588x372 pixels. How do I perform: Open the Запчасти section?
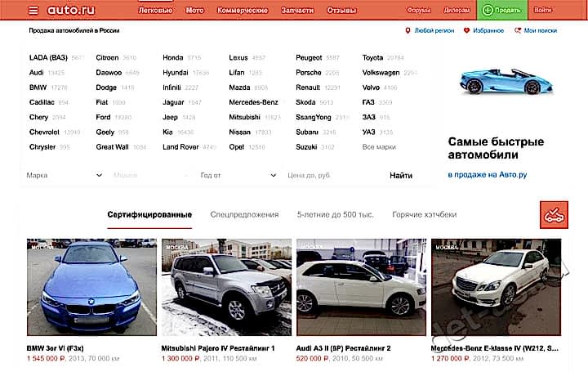click(297, 11)
